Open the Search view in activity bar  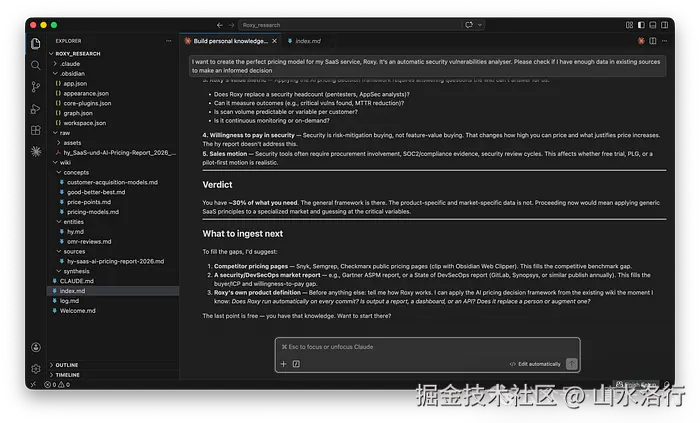click(x=36, y=65)
